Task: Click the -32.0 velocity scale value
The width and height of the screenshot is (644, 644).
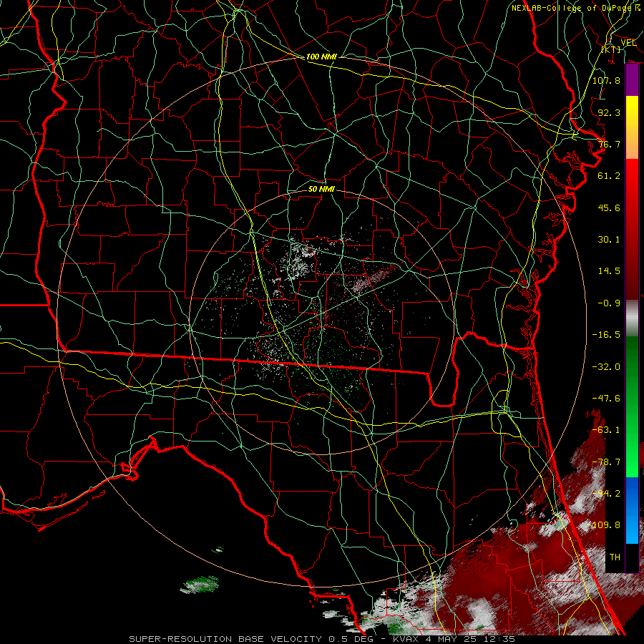Action: pos(606,367)
